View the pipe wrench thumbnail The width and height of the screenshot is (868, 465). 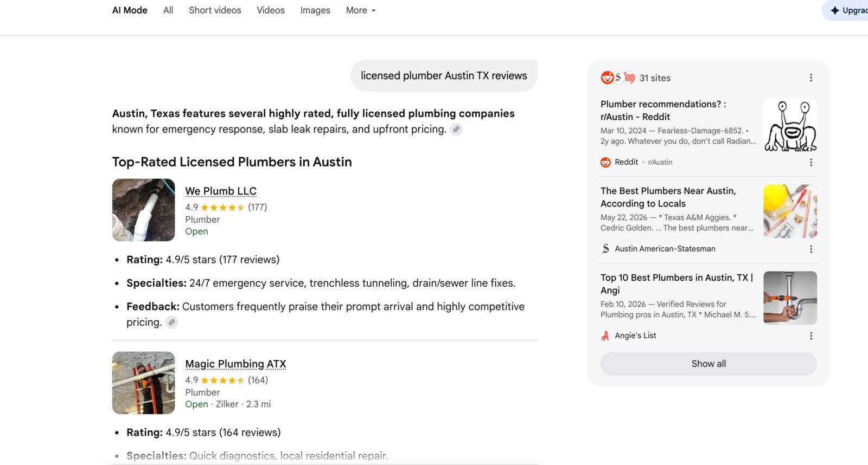tap(790, 298)
